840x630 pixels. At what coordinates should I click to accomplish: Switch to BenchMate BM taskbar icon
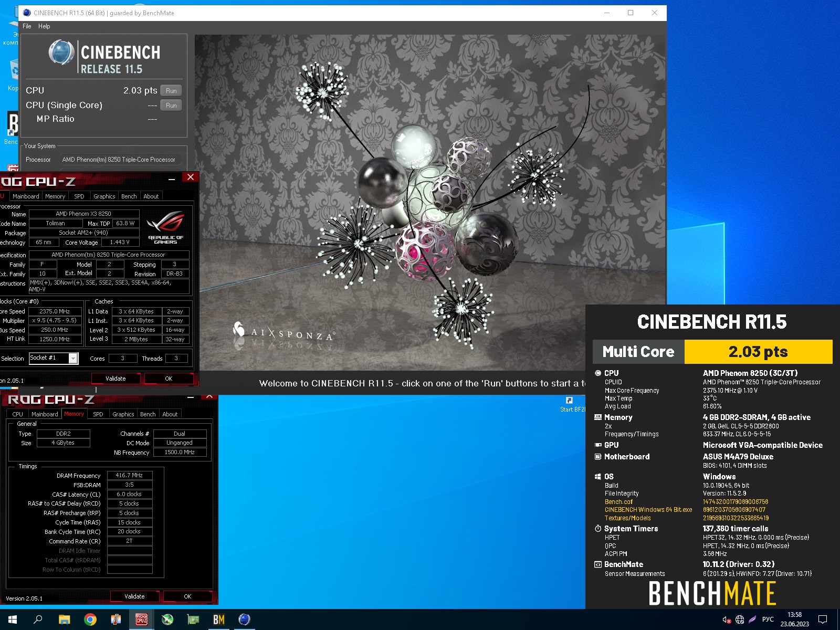219,619
